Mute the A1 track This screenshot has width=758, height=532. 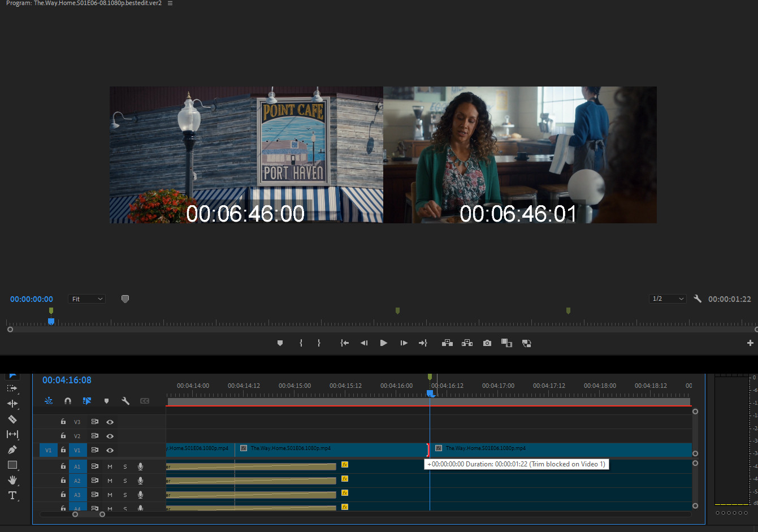point(110,466)
